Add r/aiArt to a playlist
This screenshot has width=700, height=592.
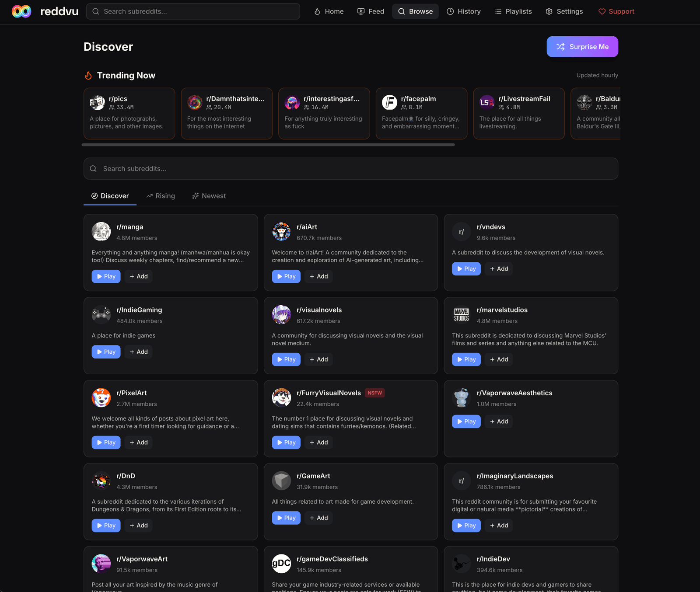coord(318,276)
